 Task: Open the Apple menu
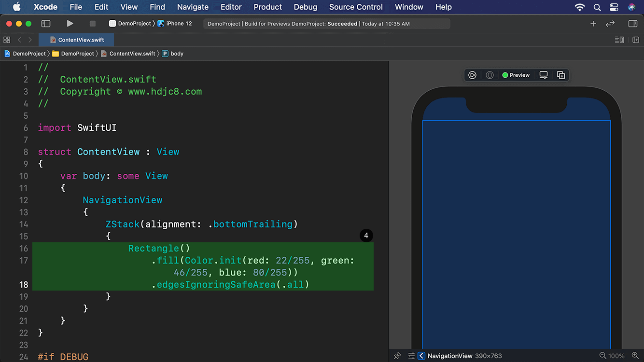tap(16, 7)
